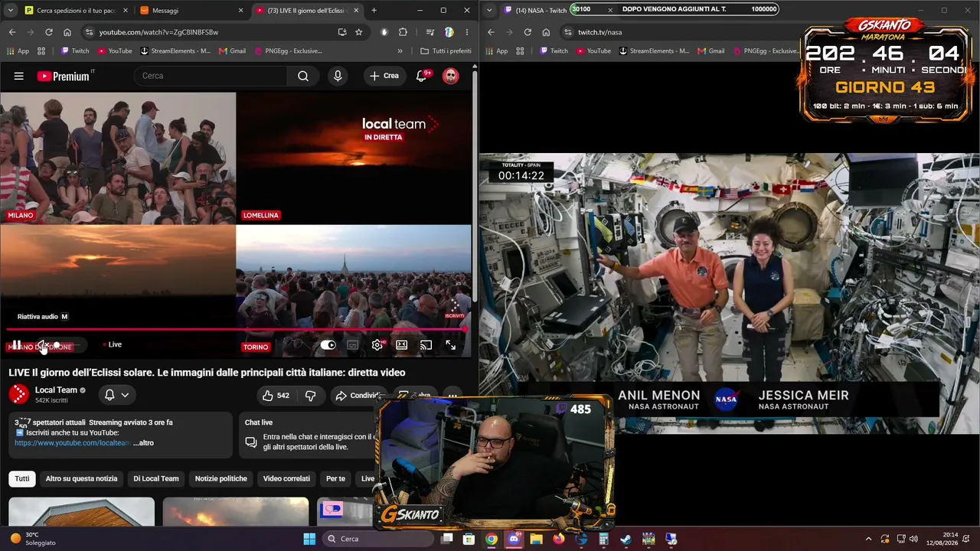
Task: Cast the video to a device
Action: [x=426, y=345]
